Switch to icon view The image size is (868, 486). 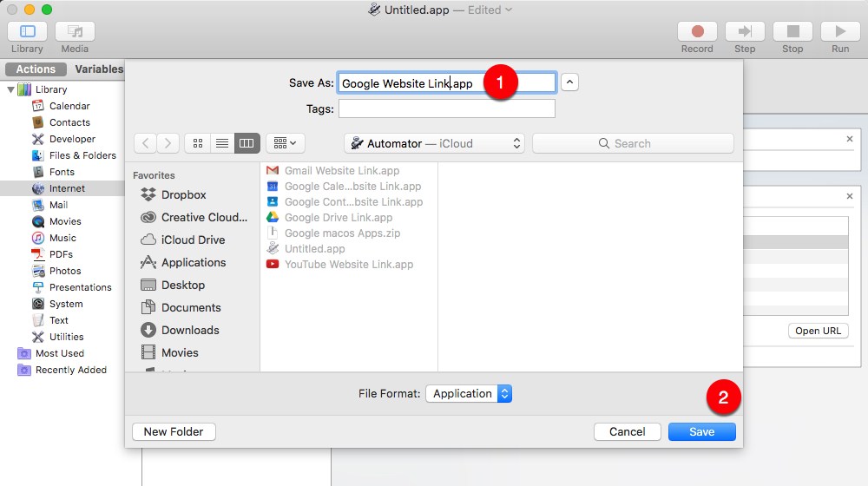[x=198, y=143]
